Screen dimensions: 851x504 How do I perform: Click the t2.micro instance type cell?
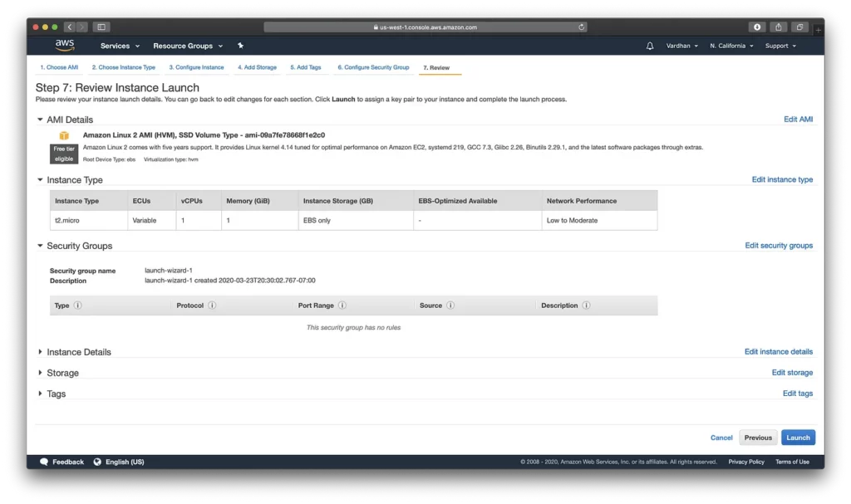click(x=88, y=221)
